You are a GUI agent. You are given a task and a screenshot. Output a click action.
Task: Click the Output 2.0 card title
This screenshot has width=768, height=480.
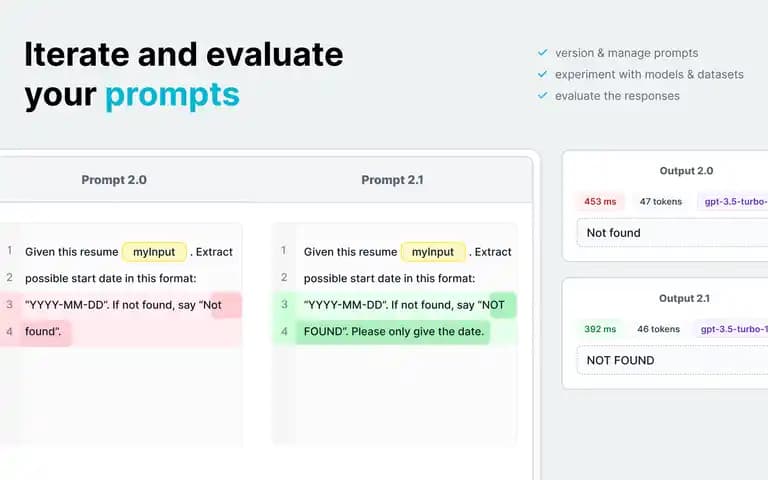[x=686, y=171]
